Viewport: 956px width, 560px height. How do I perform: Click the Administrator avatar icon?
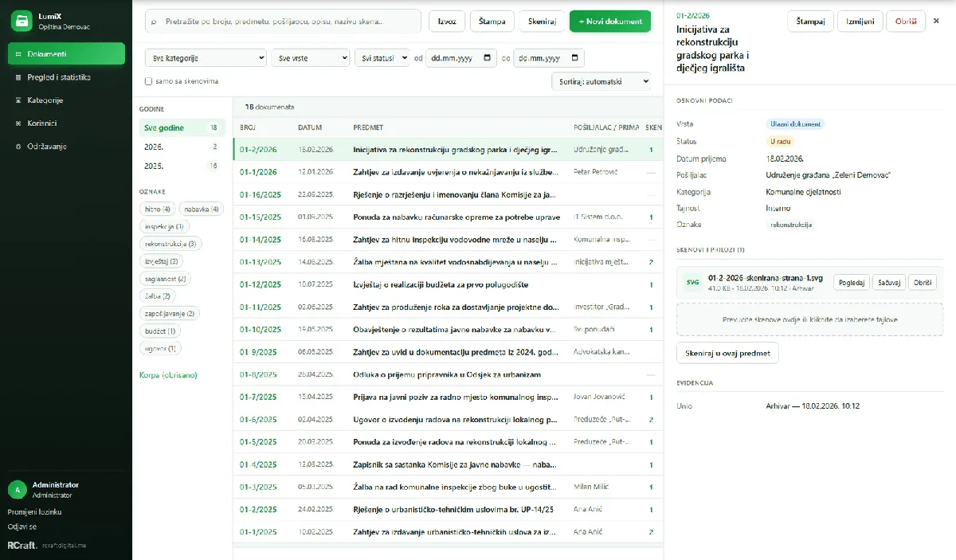18,489
